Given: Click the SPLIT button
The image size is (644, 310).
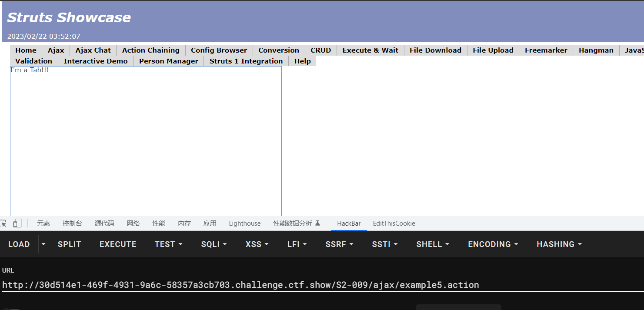Looking at the screenshot, I should (69, 244).
